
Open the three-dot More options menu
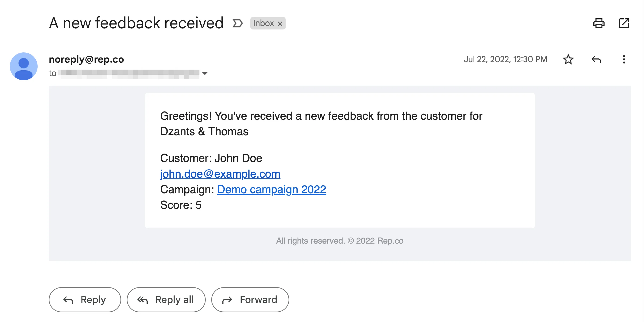624,59
